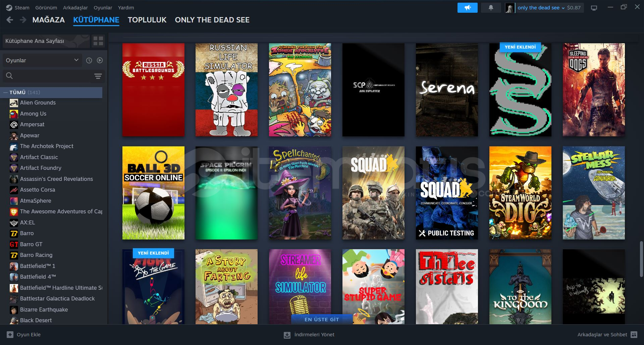
Task: Open the Oyunlar filter dropdown
Action: point(42,60)
